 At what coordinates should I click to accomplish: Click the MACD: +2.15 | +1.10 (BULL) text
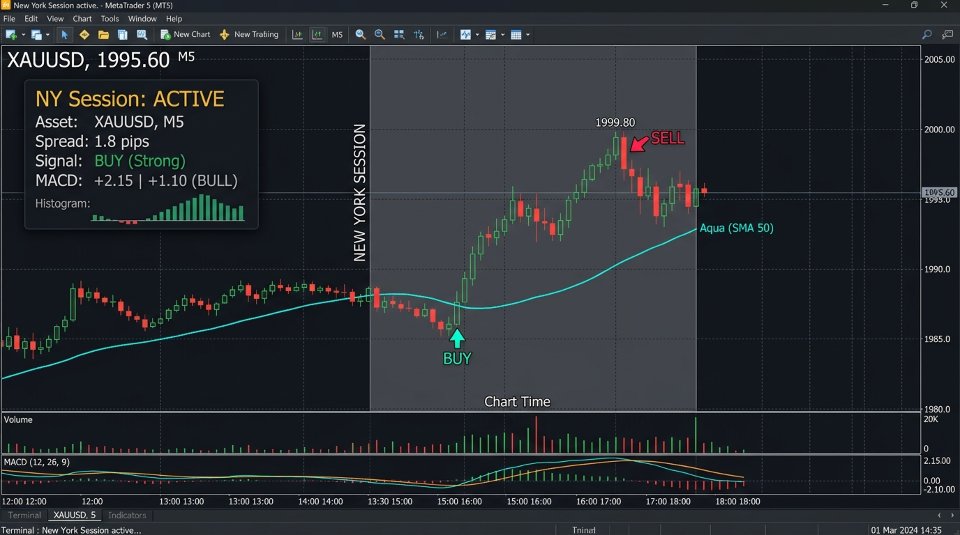(136, 181)
